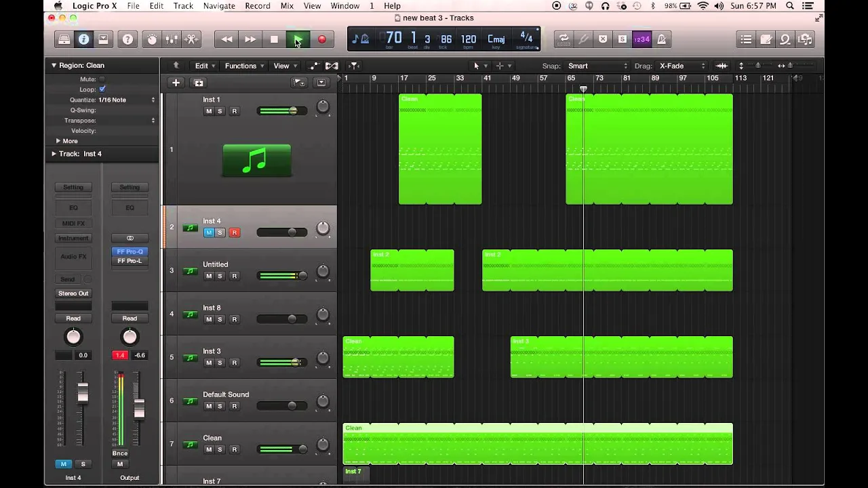The width and height of the screenshot is (868, 488).
Task: Collapse the Region: Clean disclosure triangle
Action: [x=54, y=66]
